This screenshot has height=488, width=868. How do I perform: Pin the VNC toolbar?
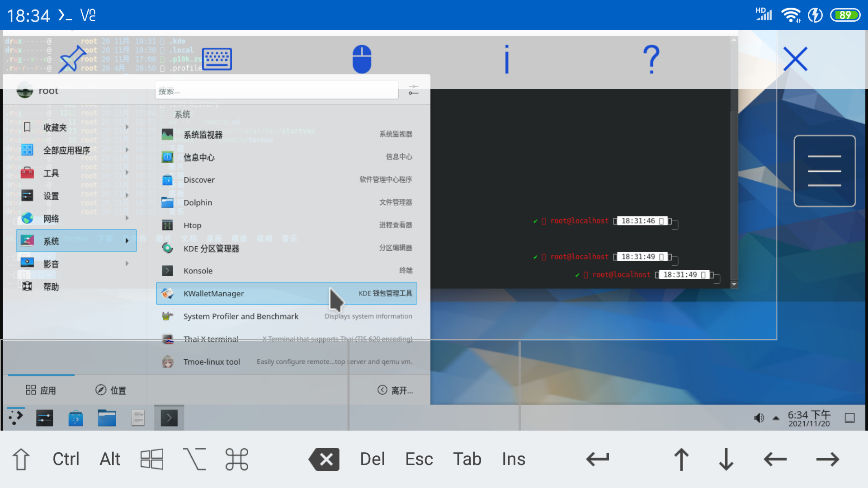[x=72, y=59]
